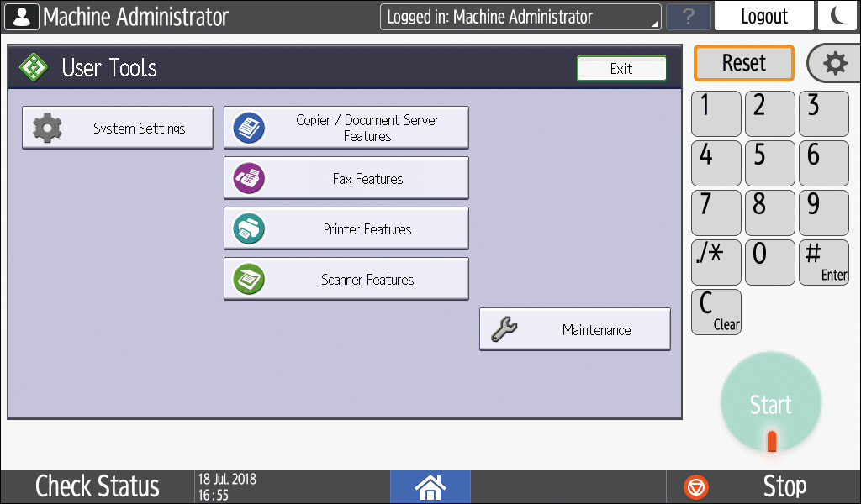861x504 pixels.
Task: Exit the User Tools screen
Action: coord(621,69)
